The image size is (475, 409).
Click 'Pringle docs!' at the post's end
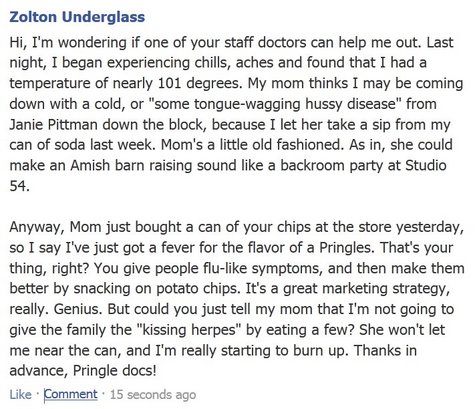point(115,371)
